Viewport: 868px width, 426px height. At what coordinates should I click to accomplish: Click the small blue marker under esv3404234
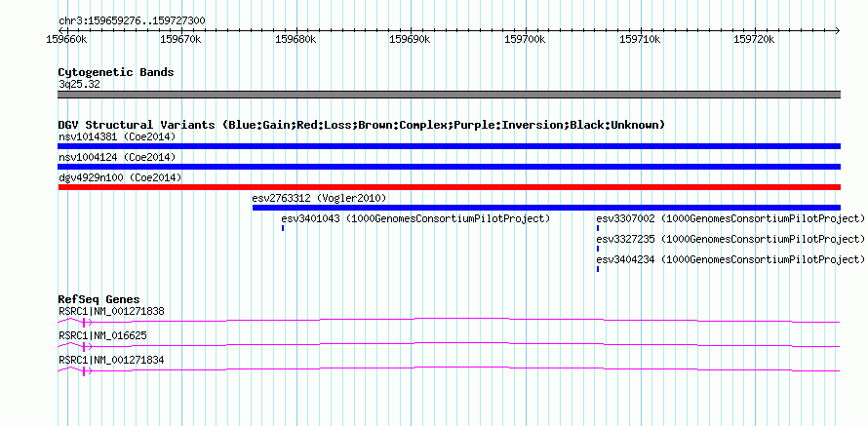pyautogui.click(x=598, y=269)
